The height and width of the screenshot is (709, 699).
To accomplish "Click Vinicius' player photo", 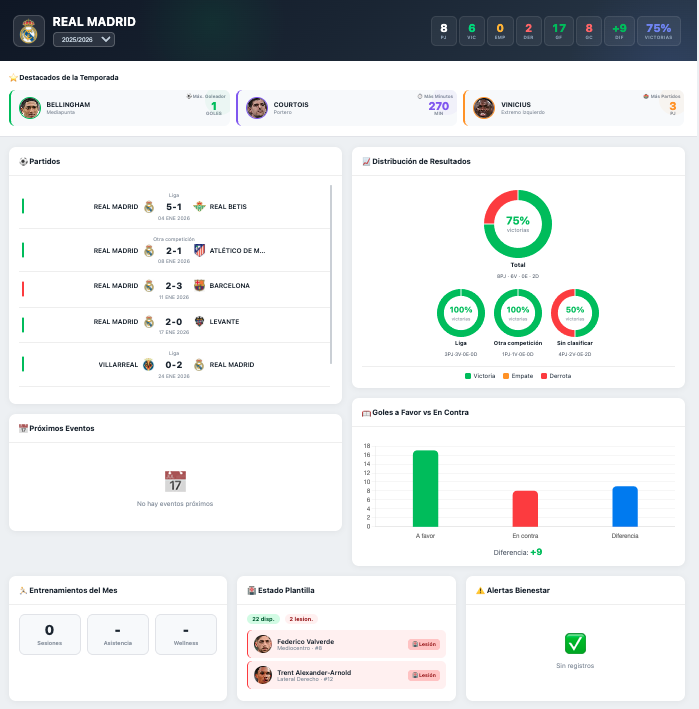I will (x=484, y=108).
